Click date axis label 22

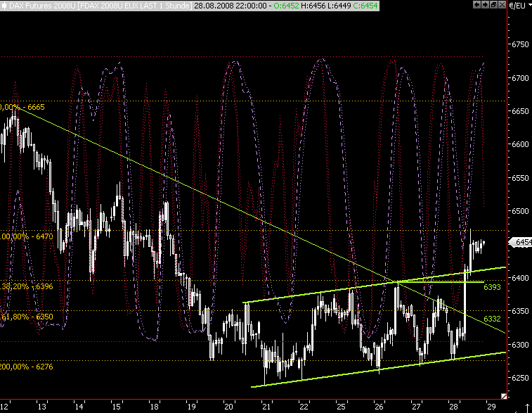[x=304, y=407]
